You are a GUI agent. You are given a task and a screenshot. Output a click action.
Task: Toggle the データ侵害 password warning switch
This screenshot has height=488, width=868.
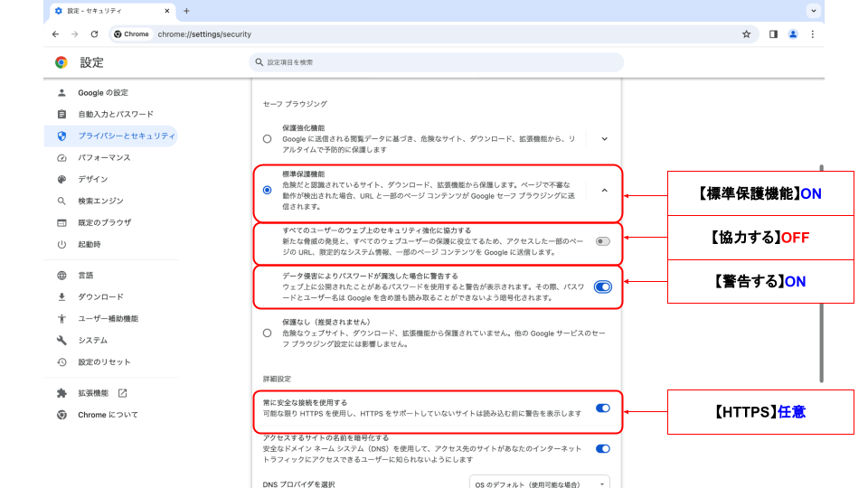click(602, 286)
